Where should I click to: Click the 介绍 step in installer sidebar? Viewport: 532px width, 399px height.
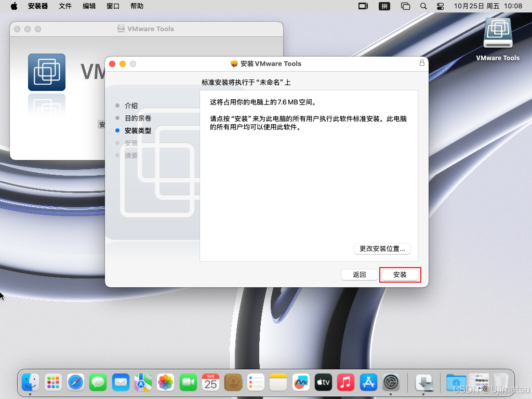[x=131, y=105]
